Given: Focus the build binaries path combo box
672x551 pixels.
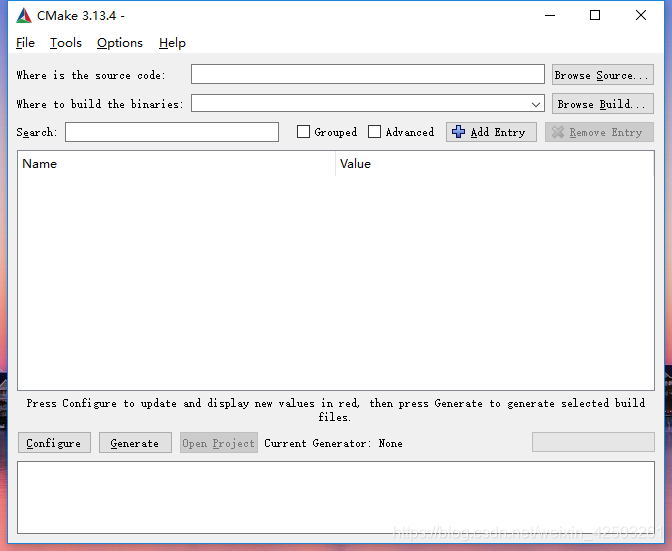Looking at the screenshot, I should coord(368,103).
